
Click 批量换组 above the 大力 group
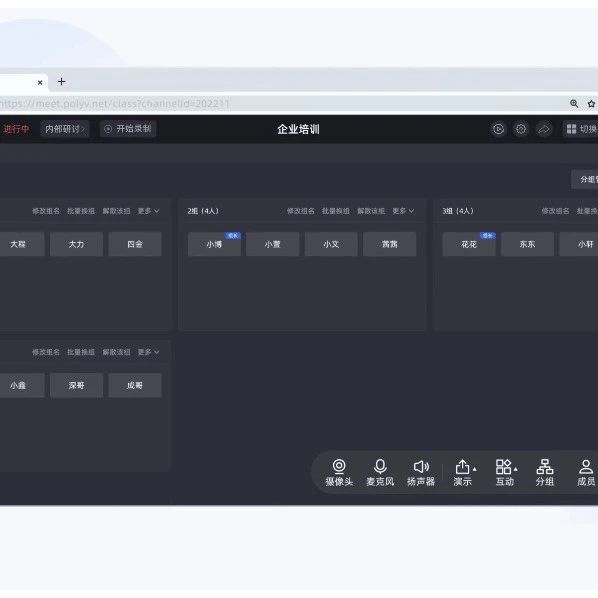pyautogui.click(x=81, y=211)
